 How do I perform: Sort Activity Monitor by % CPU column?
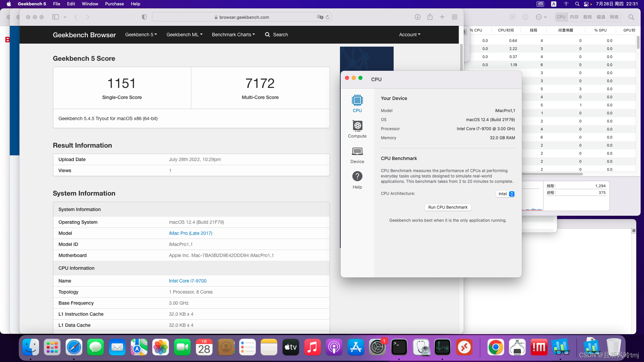(476, 30)
